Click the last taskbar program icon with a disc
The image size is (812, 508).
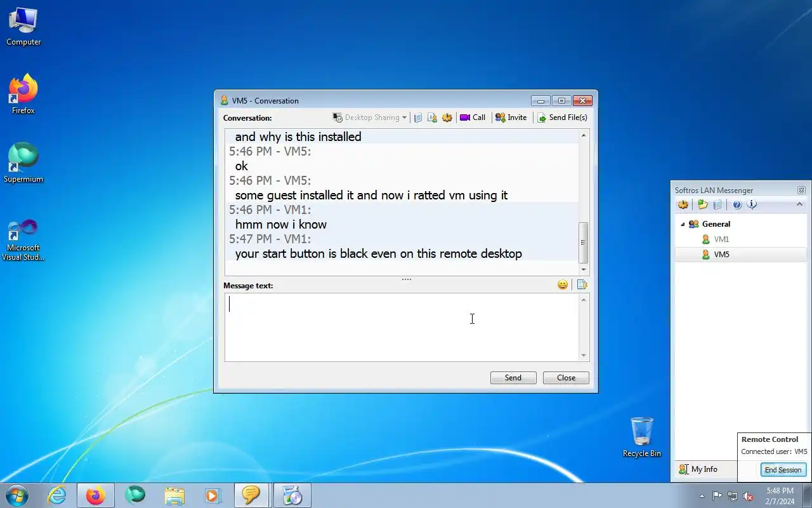[292, 495]
